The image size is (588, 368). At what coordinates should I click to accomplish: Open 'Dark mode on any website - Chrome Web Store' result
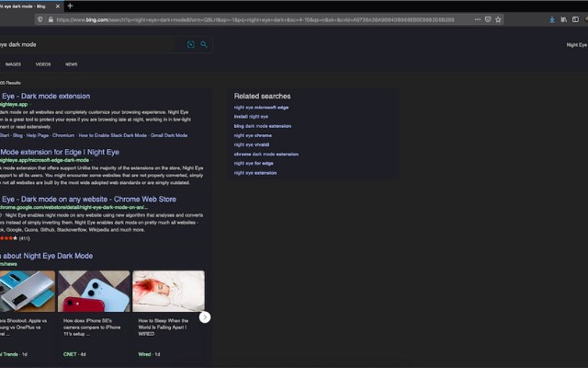[88, 200]
